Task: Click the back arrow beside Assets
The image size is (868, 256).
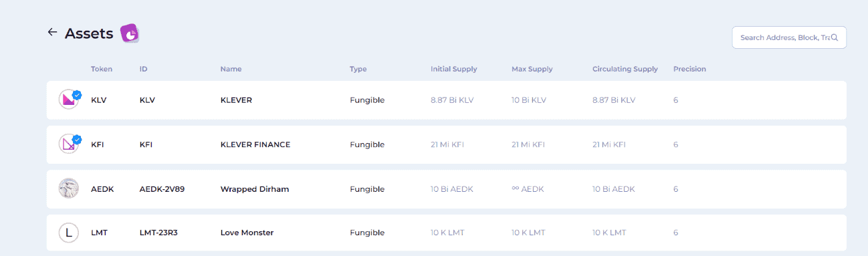Action: 52,32
